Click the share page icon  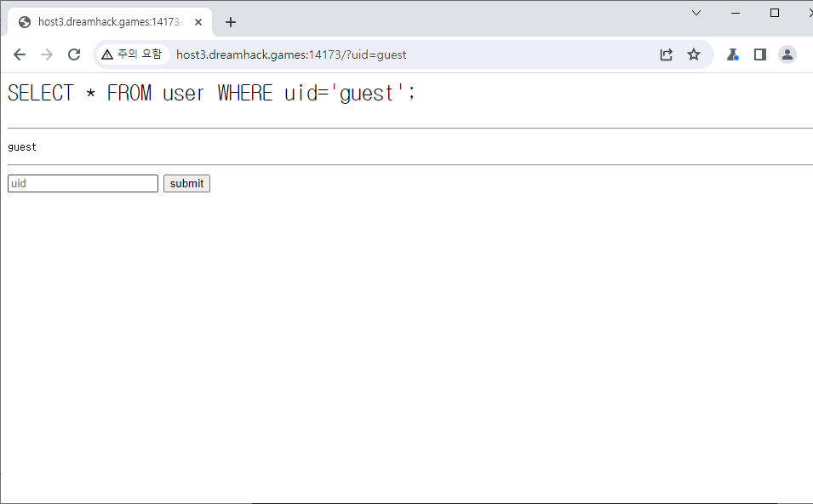pos(667,54)
